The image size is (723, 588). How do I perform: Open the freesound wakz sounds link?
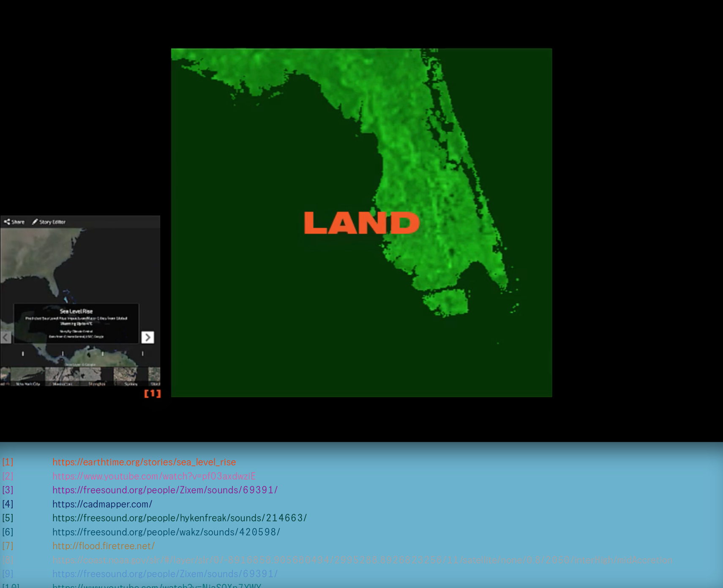(x=166, y=532)
